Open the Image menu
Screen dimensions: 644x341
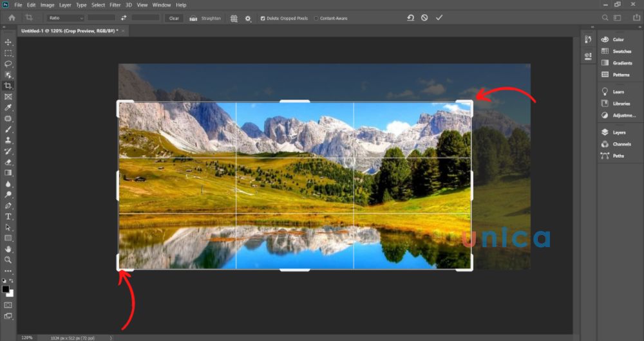47,5
